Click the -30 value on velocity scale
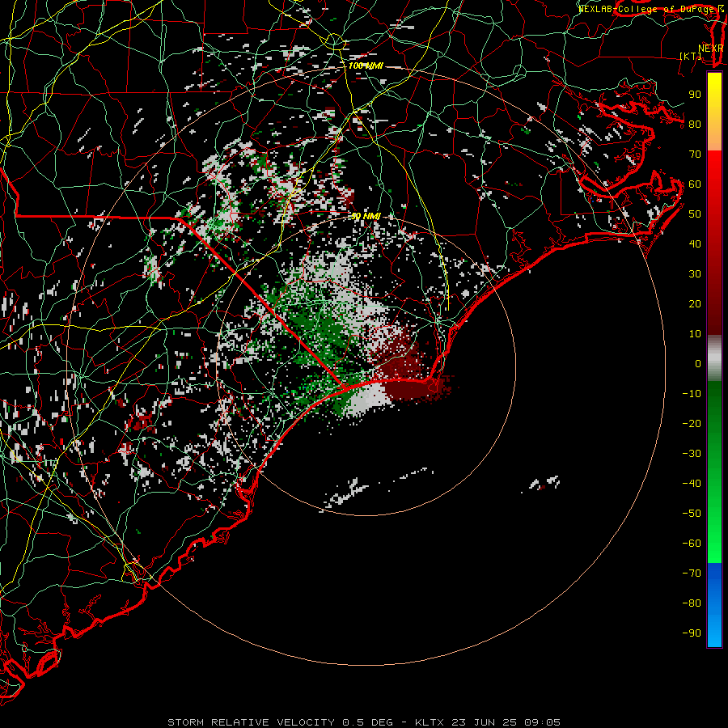 692,454
